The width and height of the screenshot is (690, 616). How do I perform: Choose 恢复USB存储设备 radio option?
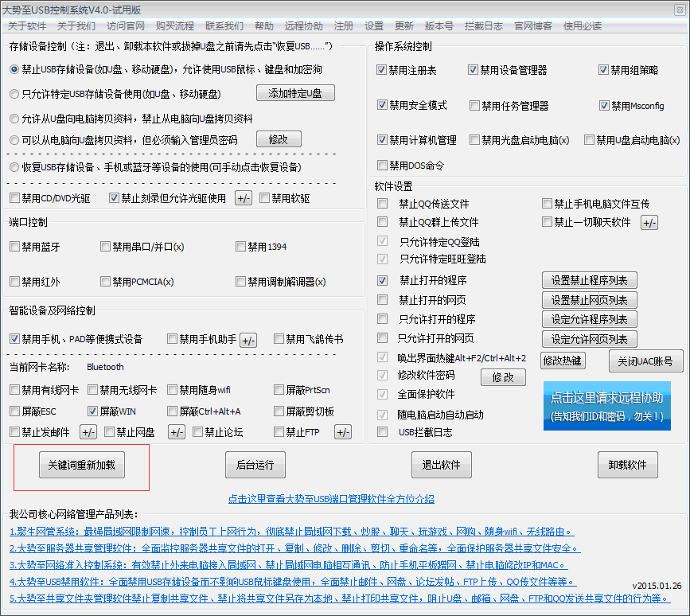tap(14, 167)
